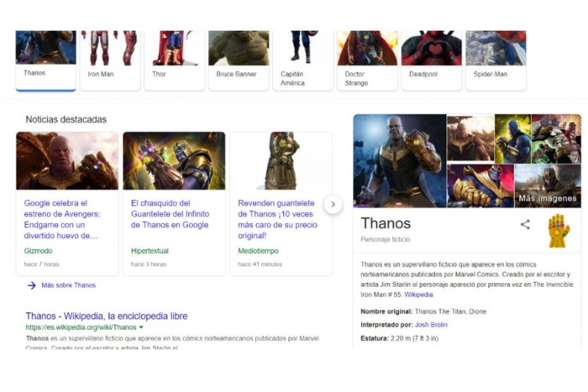Click the arrow icon before Más sobre Thanos

[32, 285]
